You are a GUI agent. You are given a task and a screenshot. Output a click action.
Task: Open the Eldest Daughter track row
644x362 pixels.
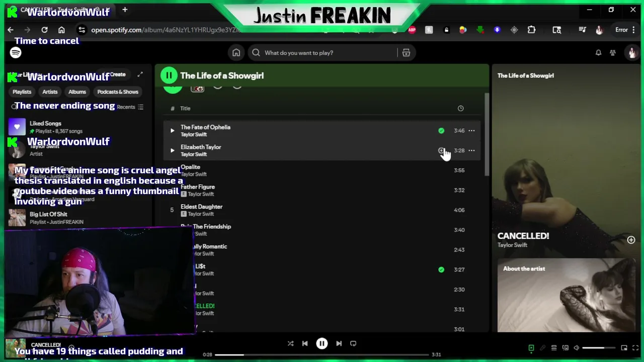[x=322, y=210]
